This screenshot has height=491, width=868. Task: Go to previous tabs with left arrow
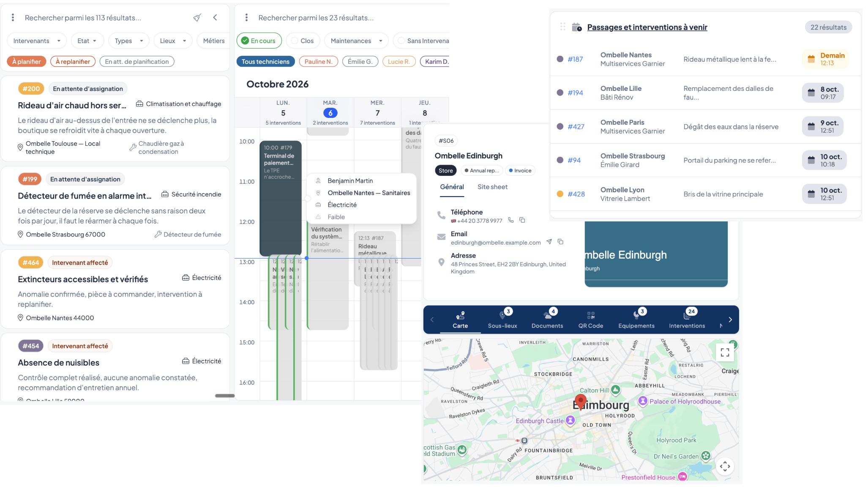coord(432,320)
